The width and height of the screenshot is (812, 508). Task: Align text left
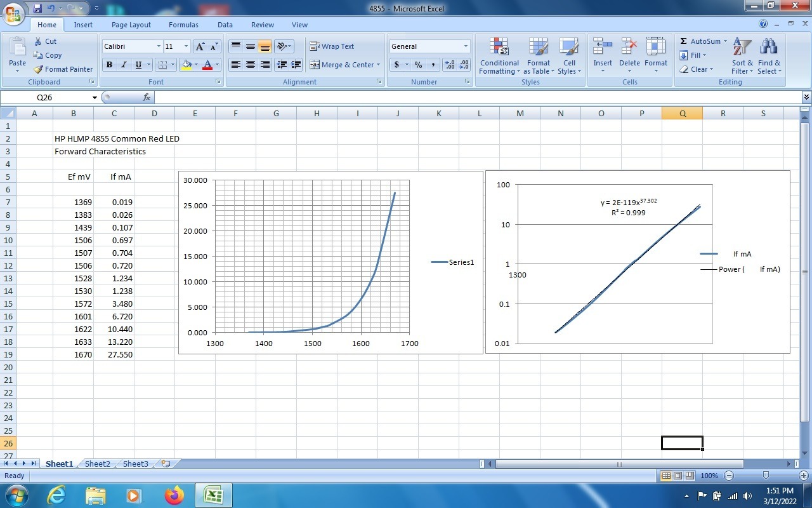(x=235, y=65)
